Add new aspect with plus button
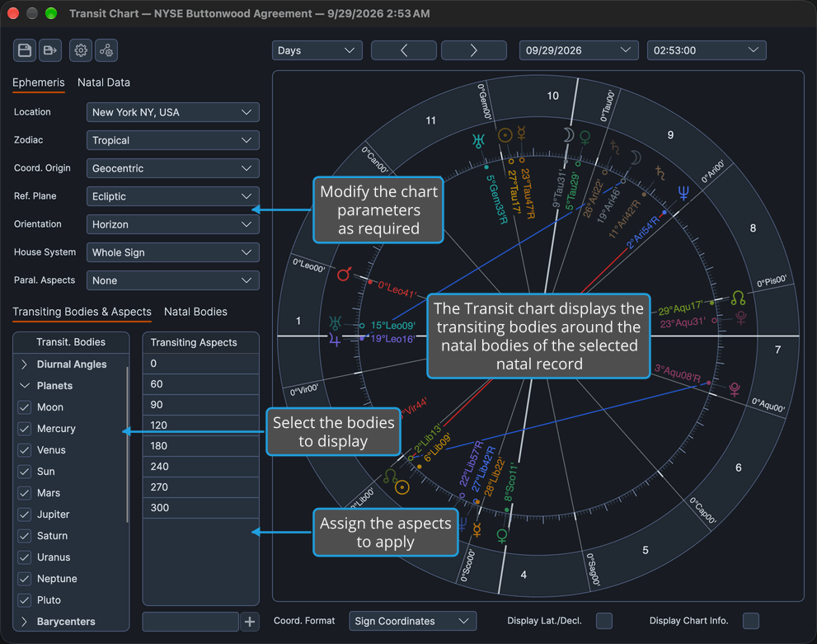 pyautogui.click(x=250, y=622)
